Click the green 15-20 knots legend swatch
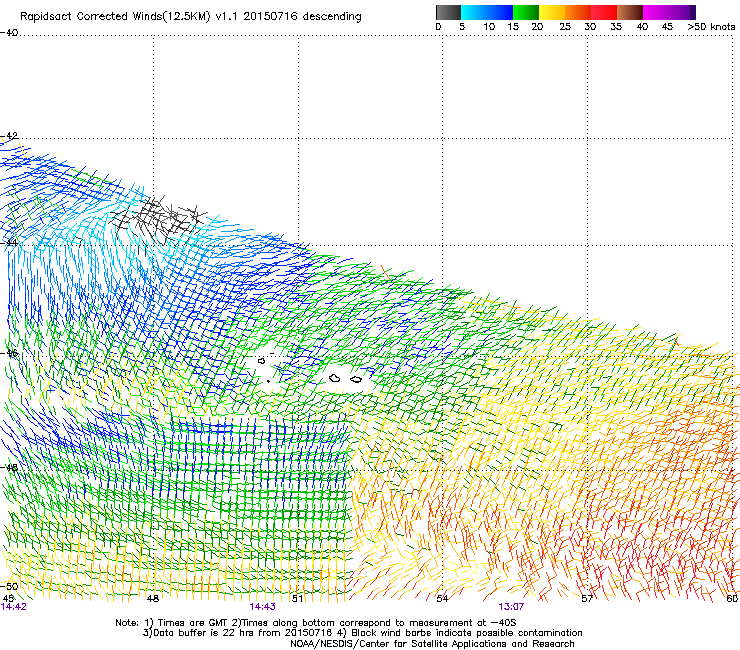This screenshot has height=650, width=740. pyautogui.click(x=526, y=12)
